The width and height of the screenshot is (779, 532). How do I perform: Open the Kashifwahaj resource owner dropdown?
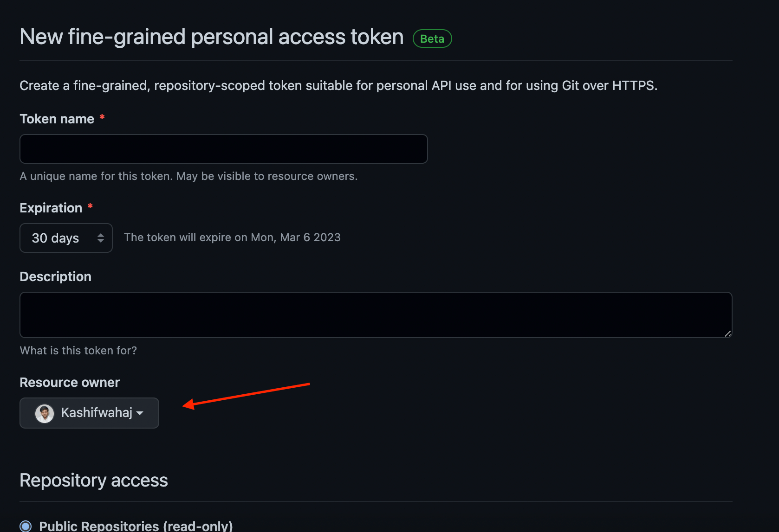tap(89, 413)
